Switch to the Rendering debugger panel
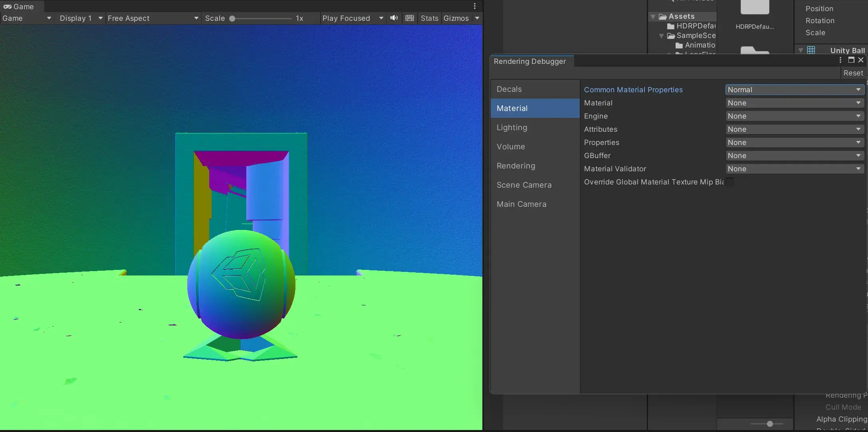The image size is (868, 432). pyautogui.click(x=535, y=166)
